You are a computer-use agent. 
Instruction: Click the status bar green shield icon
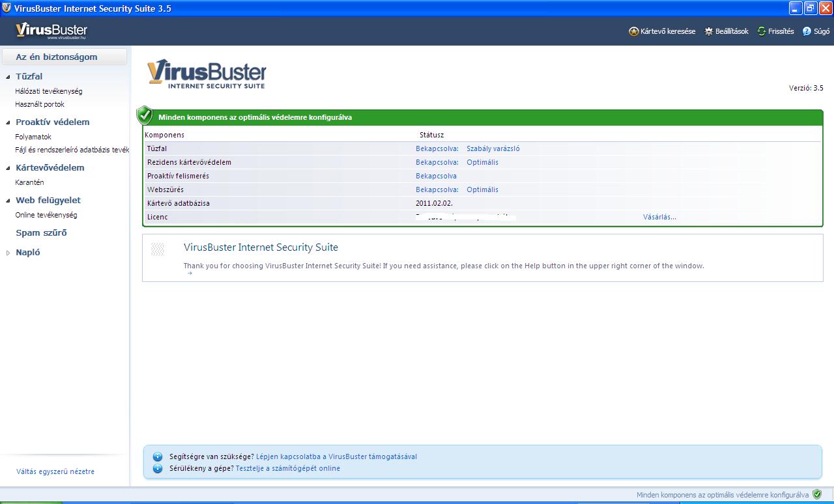coord(817,495)
